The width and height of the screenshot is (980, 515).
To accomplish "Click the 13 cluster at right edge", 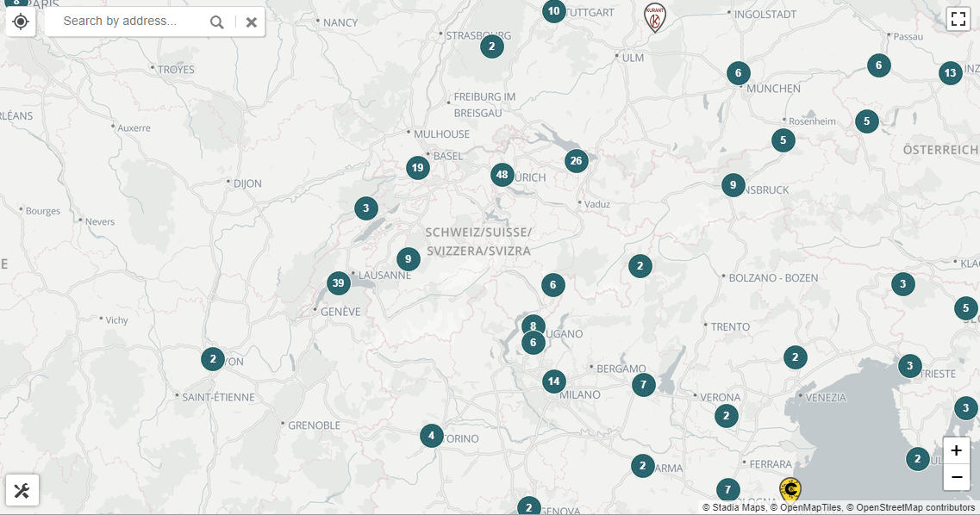I will click(950, 73).
